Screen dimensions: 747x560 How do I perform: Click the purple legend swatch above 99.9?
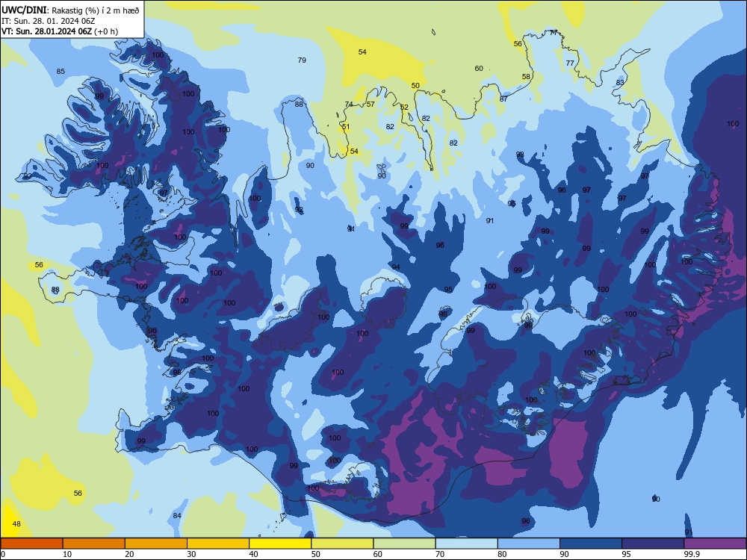715,544
